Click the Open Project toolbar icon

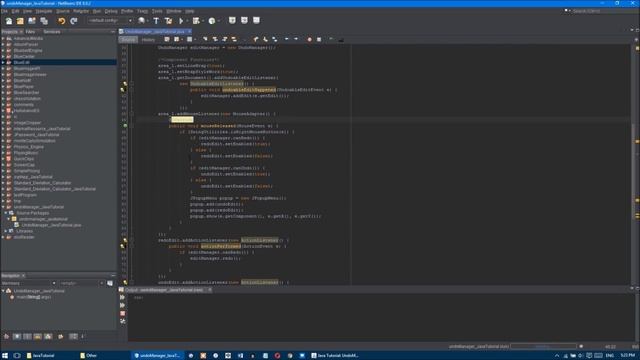[32, 21]
